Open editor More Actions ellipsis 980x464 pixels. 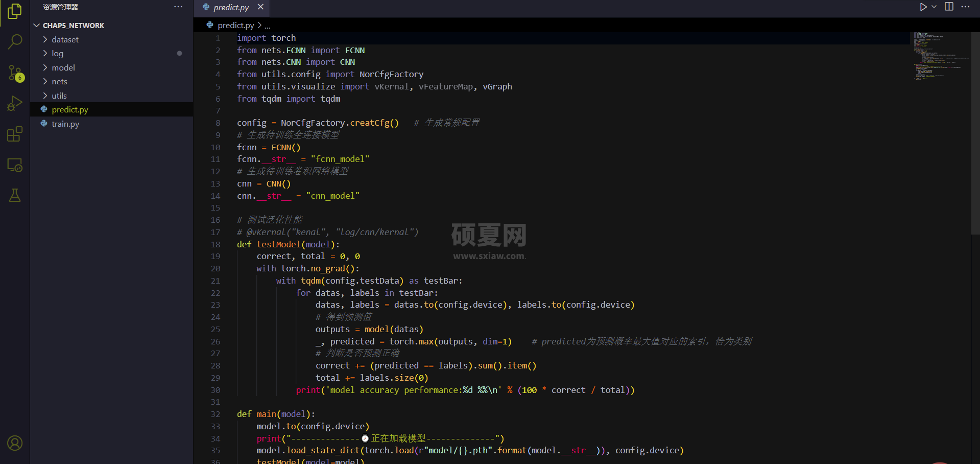tap(965, 7)
